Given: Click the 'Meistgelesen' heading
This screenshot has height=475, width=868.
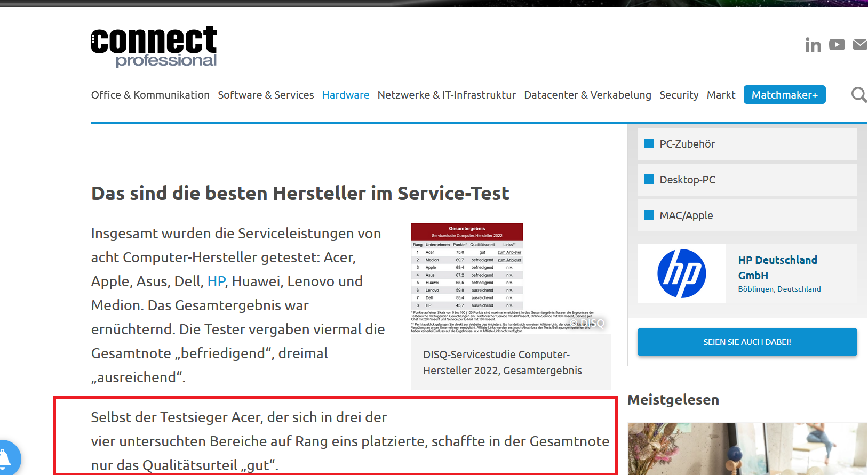Looking at the screenshot, I should click(673, 400).
